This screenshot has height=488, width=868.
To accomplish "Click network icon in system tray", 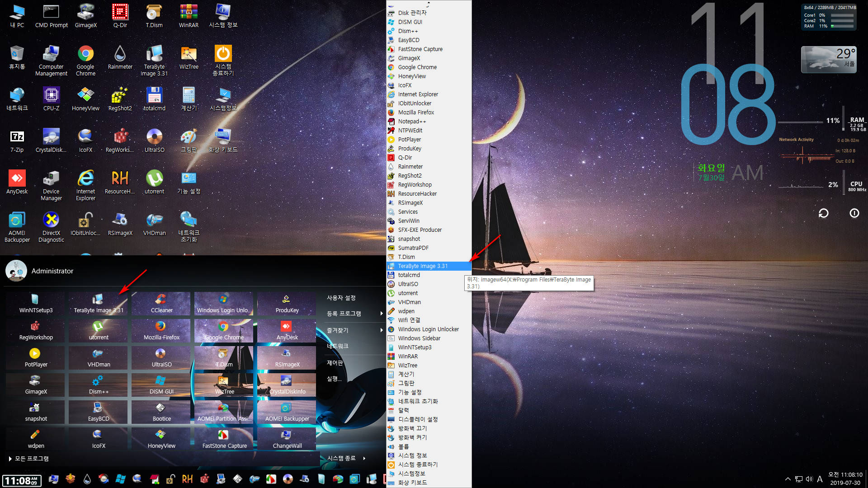I will pyautogui.click(x=799, y=479).
